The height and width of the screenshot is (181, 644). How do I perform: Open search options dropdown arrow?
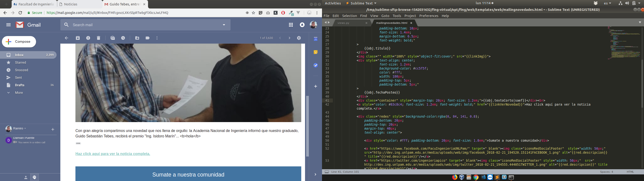(x=224, y=25)
